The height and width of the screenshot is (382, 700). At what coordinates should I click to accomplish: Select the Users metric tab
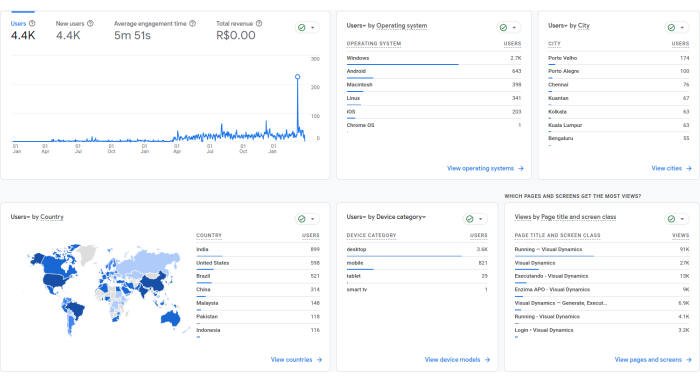pyautogui.click(x=23, y=30)
